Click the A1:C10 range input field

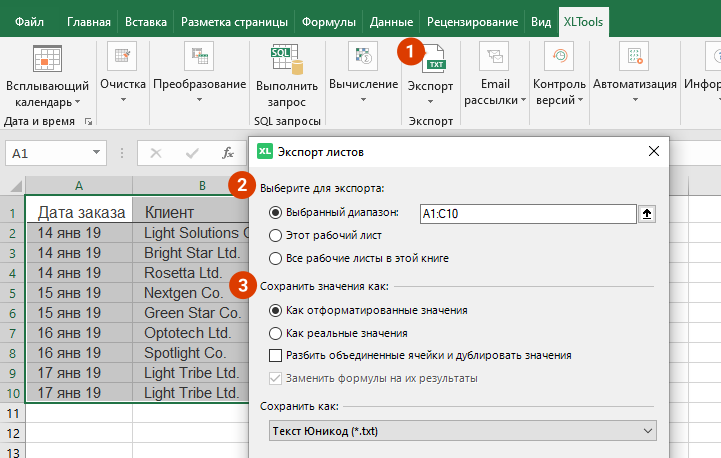click(527, 213)
